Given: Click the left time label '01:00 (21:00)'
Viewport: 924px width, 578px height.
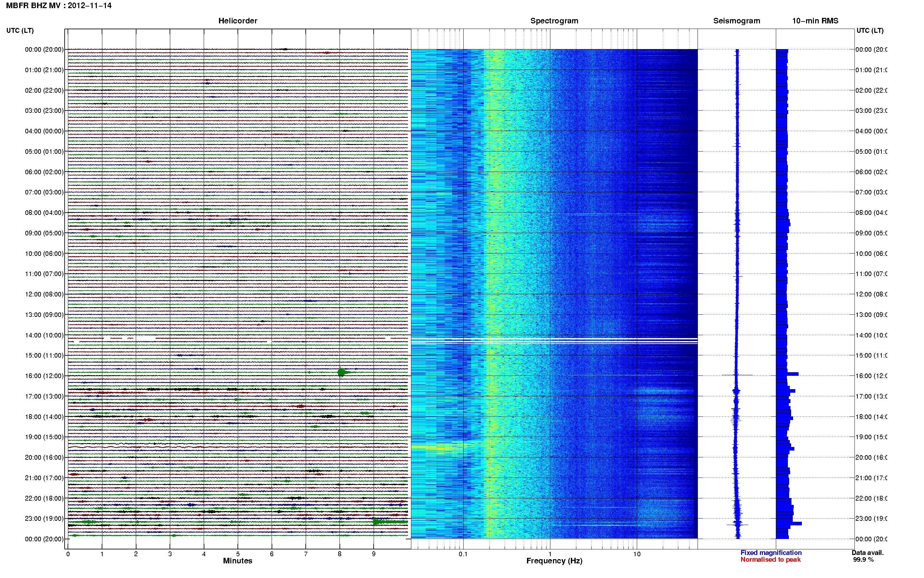Looking at the screenshot, I should (x=44, y=70).
